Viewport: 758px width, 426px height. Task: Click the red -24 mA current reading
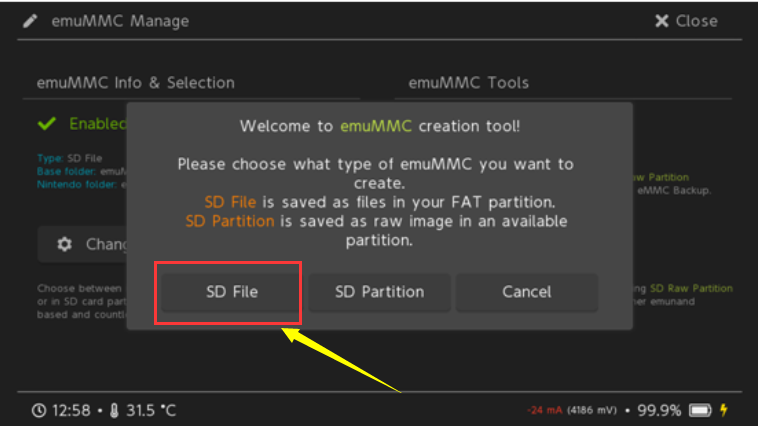[x=548, y=411]
